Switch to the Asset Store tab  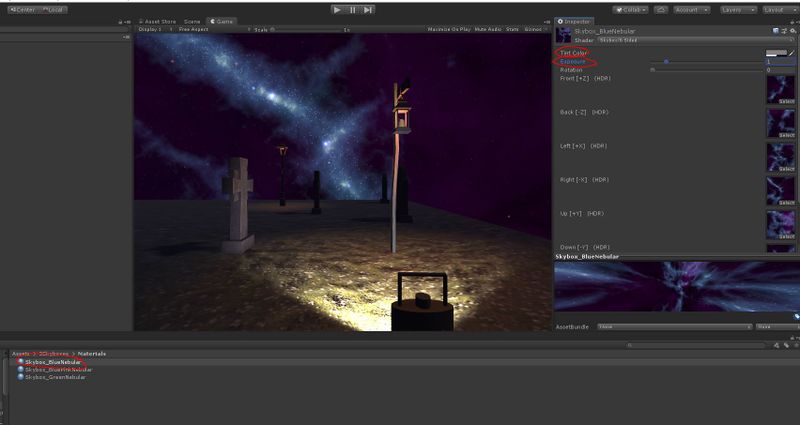click(x=157, y=21)
